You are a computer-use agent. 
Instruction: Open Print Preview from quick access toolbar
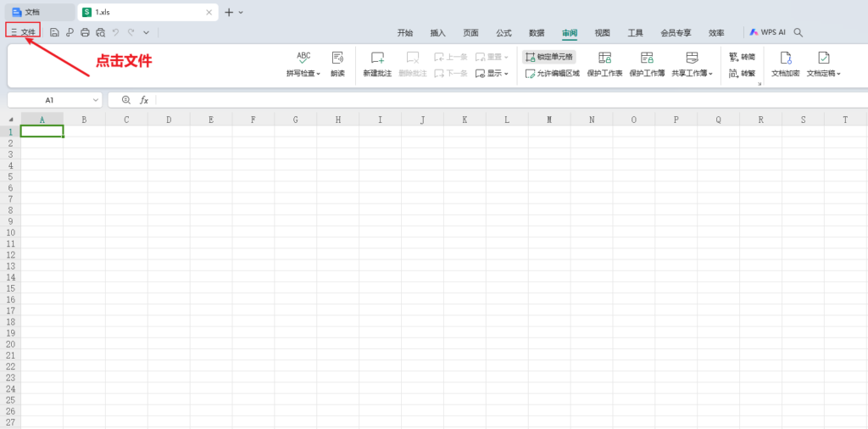[100, 32]
